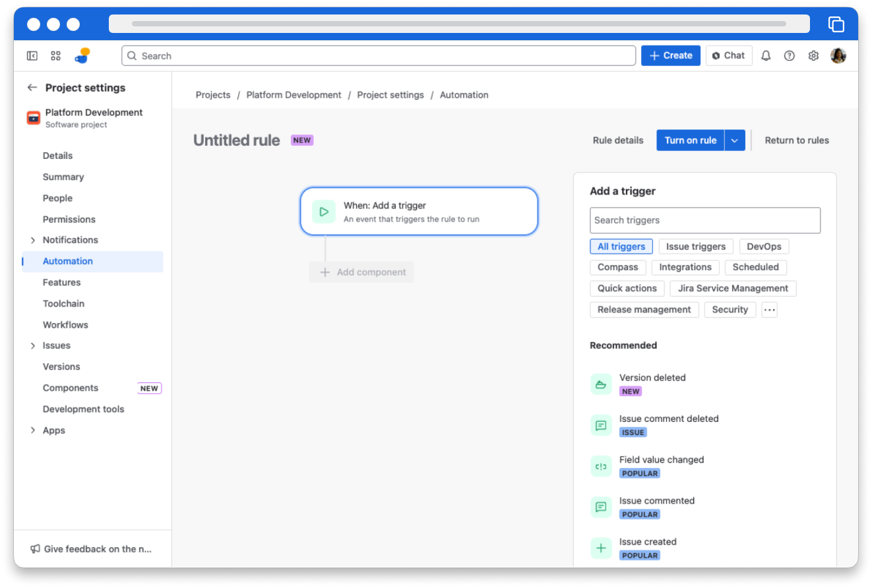Click the browser tabs overview icon
This screenshot has width=872, height=588.
click(836, 24)
